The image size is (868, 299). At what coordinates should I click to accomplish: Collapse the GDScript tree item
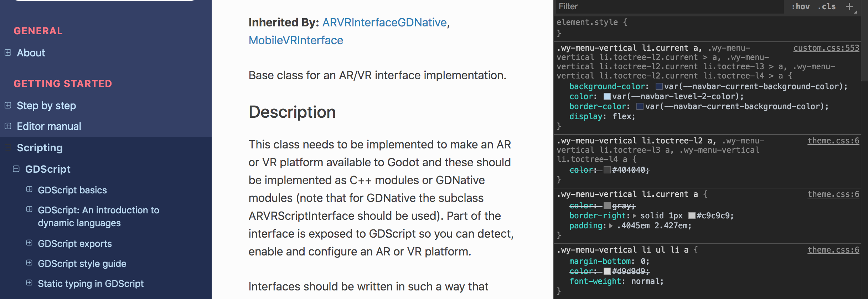point(16,168)
